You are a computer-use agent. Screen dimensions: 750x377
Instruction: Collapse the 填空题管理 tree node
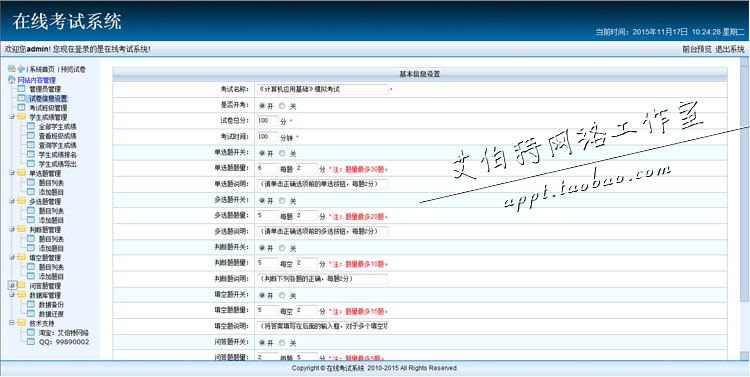(12, 257)
